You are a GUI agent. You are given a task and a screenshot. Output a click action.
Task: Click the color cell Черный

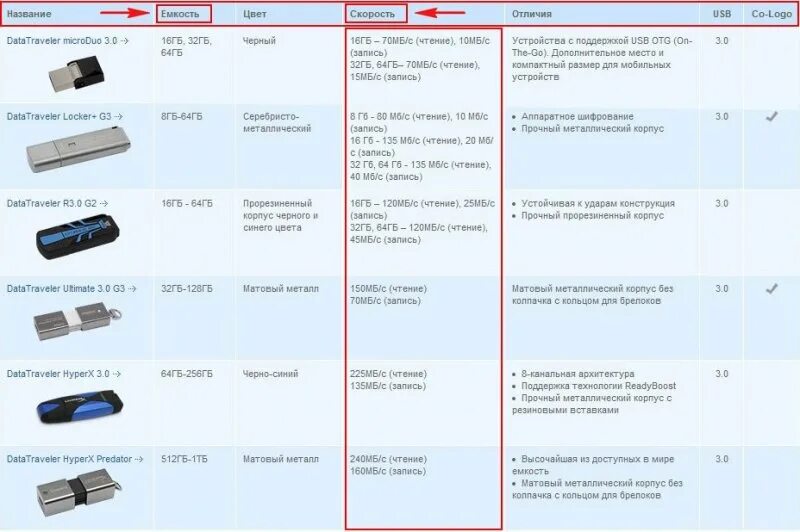tap(259, 40)
